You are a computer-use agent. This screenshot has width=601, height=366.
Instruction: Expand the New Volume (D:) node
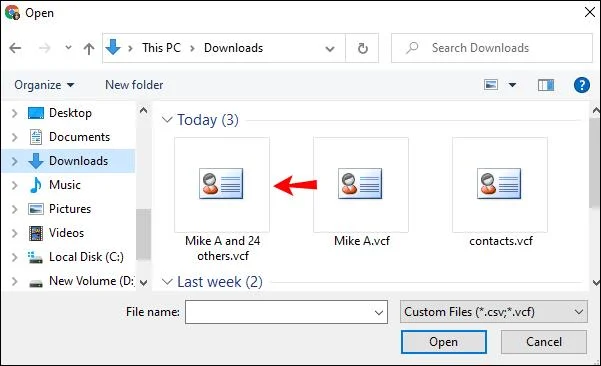15,281
